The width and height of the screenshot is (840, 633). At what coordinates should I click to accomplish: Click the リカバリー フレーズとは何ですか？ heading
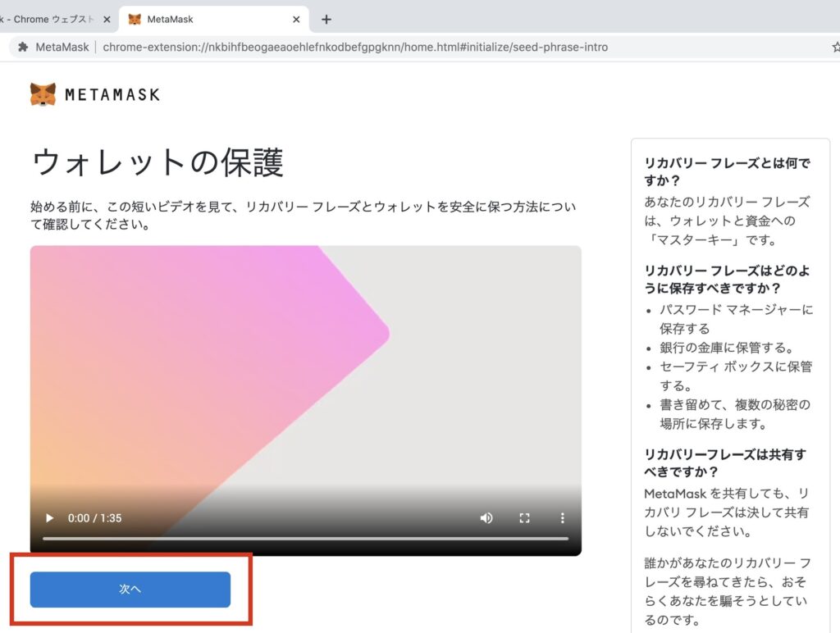point(727,172)
